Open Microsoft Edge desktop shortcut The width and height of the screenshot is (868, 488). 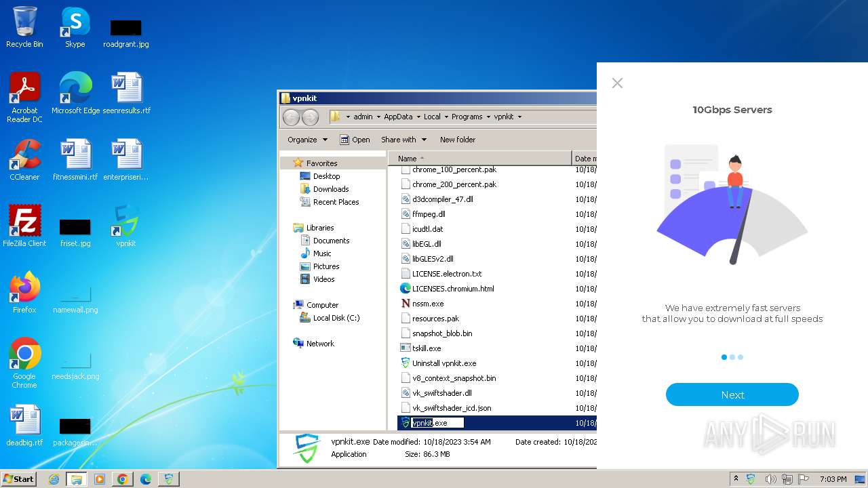point(75,93)
